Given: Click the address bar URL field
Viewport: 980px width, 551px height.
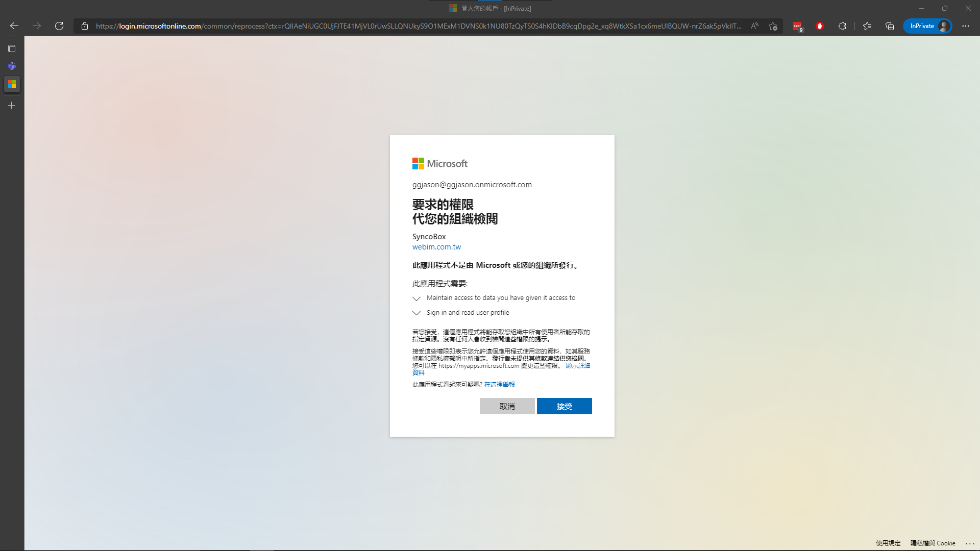Looking at the screenshot, I should coord(419,26).
